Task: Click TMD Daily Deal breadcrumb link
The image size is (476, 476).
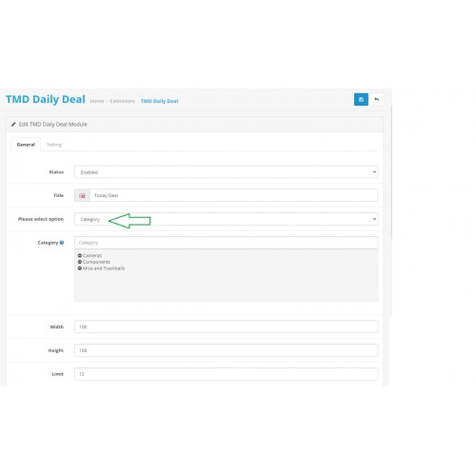Action: point(159,101)
